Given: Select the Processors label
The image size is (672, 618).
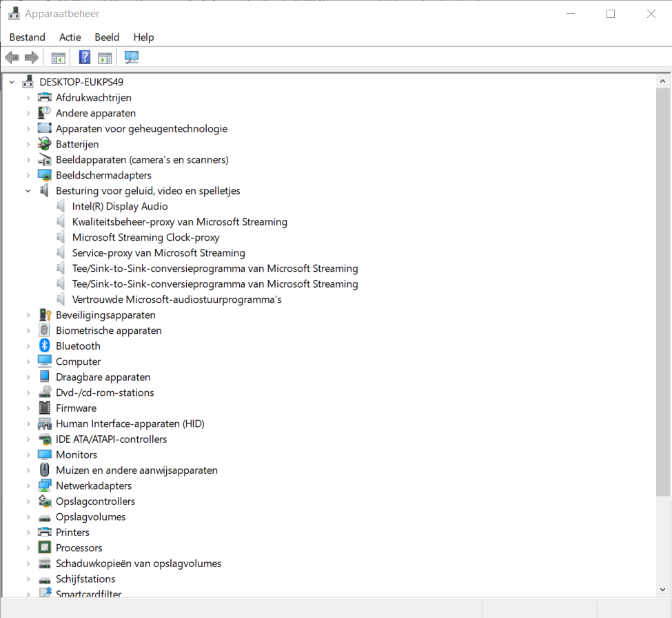Looking at the screenshot, I should coord(79,548).
